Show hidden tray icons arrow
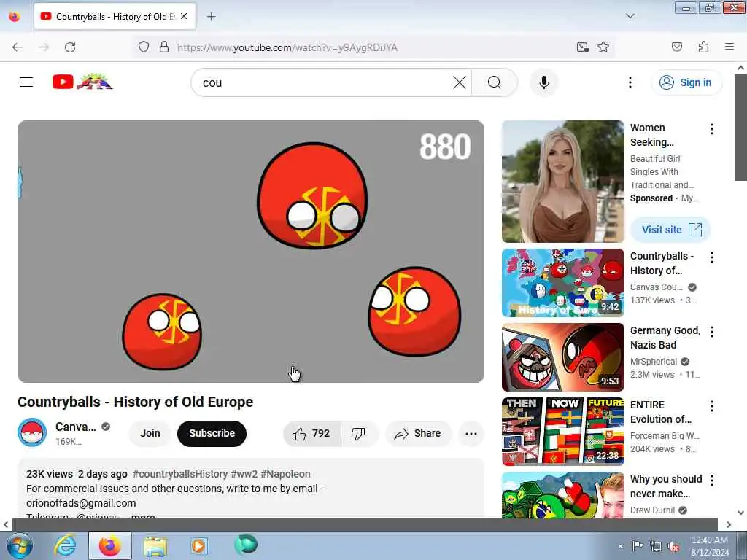 point(620,546)
